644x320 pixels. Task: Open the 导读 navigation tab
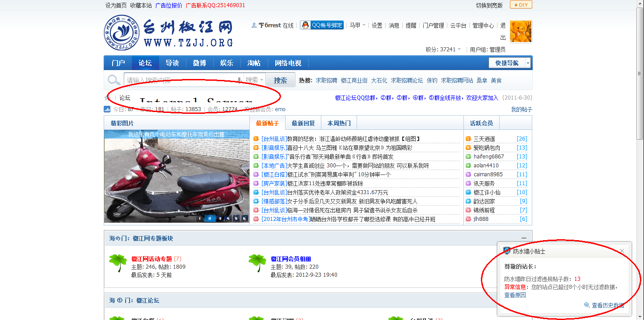[173, 63]
